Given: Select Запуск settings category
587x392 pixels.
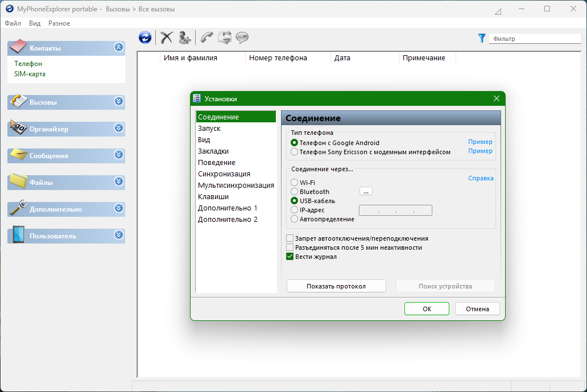Looking at the screenshot, I should click(x=236, y=128).
